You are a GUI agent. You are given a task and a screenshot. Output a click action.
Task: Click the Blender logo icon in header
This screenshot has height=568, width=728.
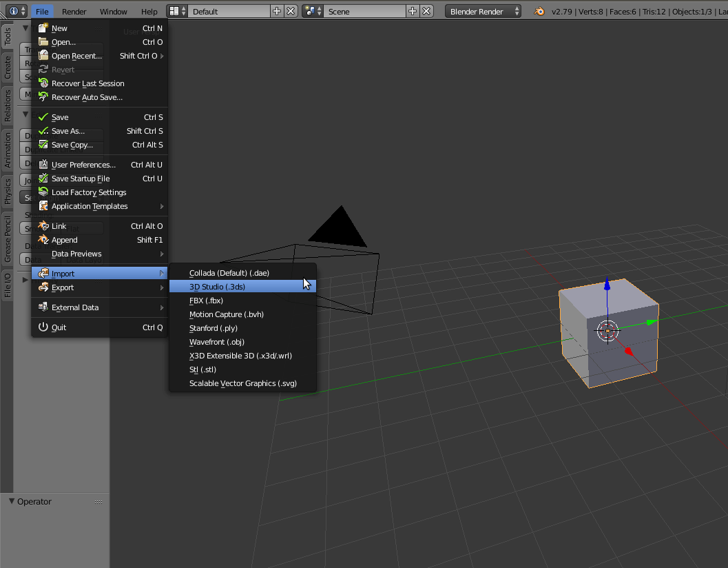click(x=539, y=11)
